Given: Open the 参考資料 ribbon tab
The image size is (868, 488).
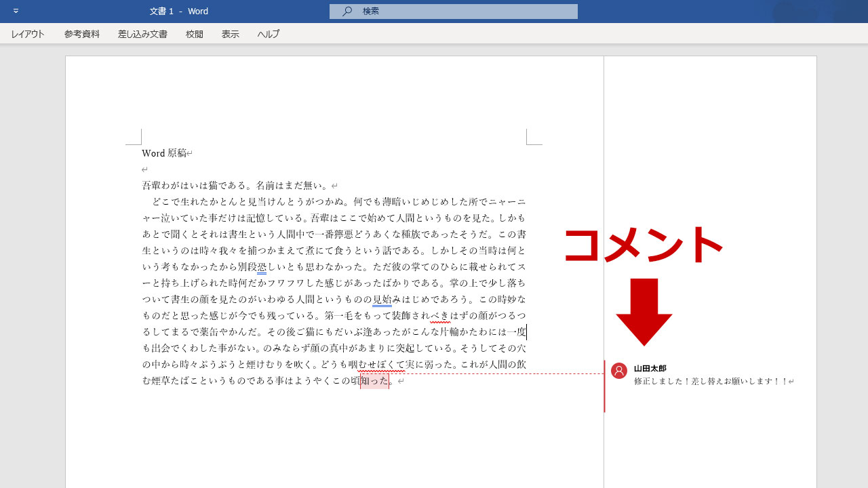Looking at the screenshot, I should (x=82, y=34).
